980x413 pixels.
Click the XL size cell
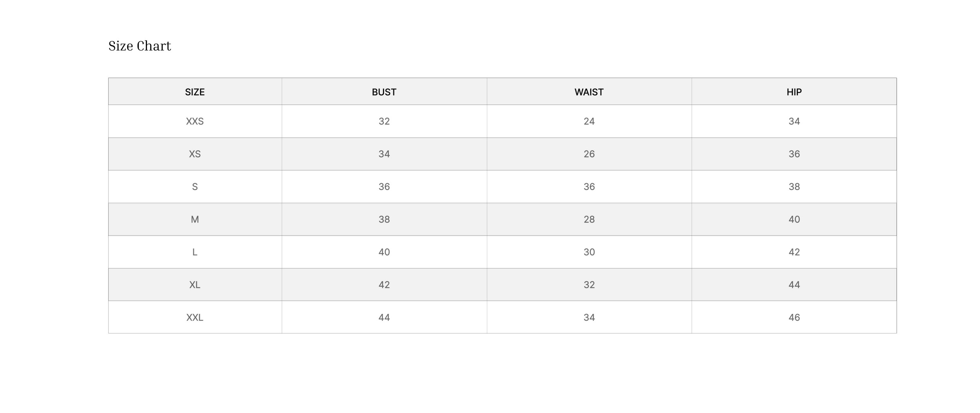click(x=195, y=284)
